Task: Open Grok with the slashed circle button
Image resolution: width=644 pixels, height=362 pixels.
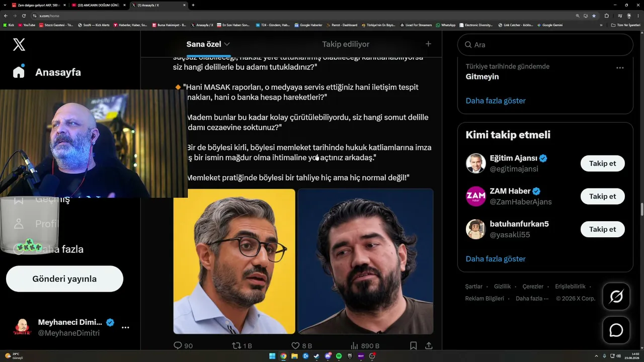Action: [616, 297]
